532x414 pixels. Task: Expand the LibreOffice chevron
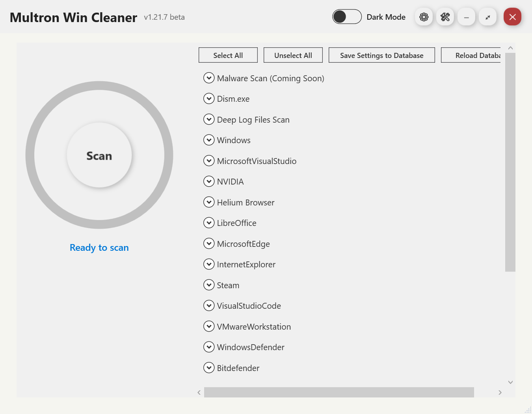pyautogui.click(x=209, y=223)
